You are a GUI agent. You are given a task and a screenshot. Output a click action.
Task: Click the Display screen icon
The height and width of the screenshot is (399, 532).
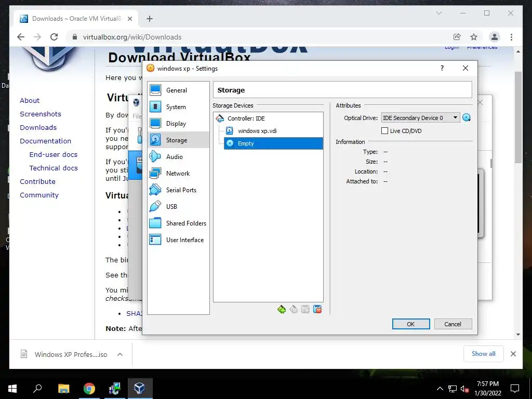pyautogui.click(x=155, y=123)
